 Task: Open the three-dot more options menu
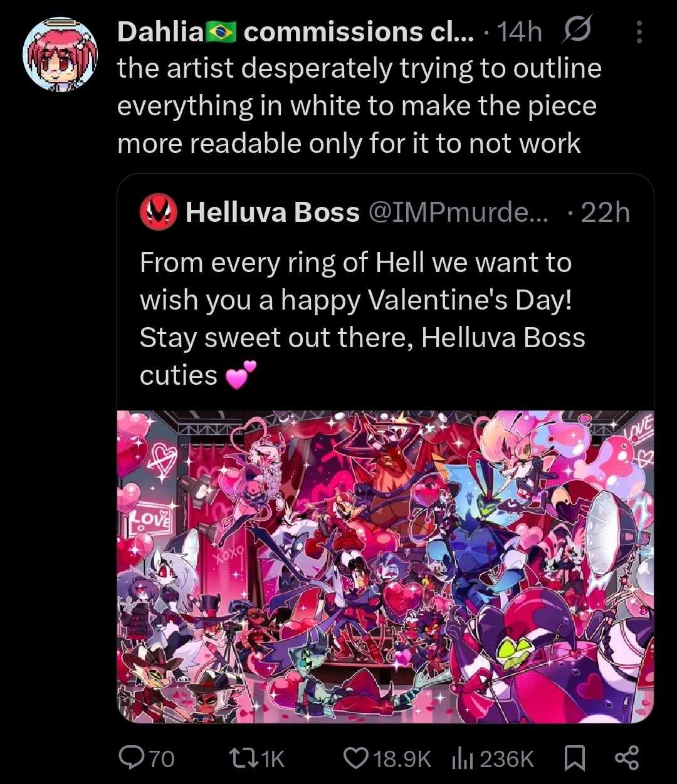pyautogui.click(x=639, y=32)
